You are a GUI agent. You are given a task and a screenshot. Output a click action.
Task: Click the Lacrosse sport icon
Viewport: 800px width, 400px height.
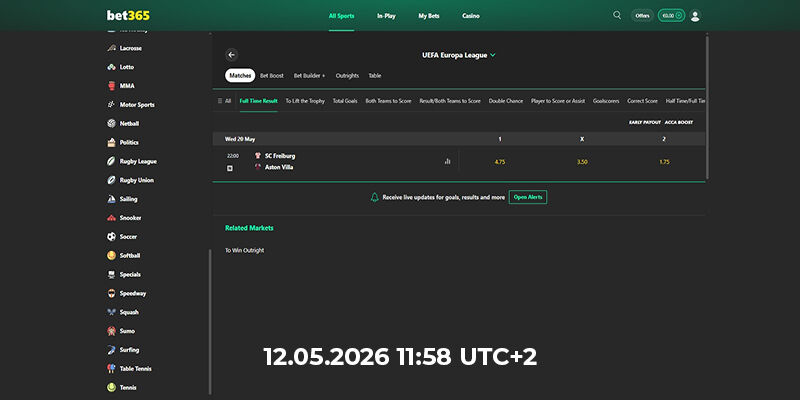tap(111, 48)
